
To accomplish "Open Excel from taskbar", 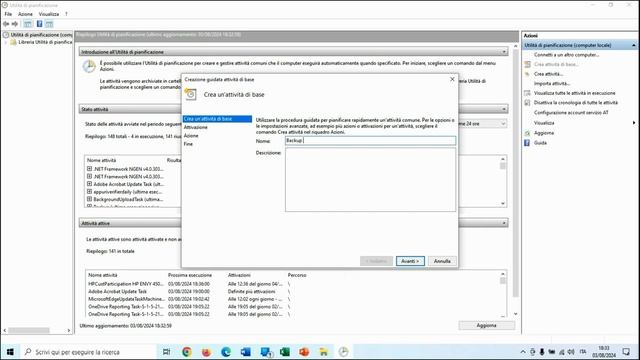I will coord(284,351).
